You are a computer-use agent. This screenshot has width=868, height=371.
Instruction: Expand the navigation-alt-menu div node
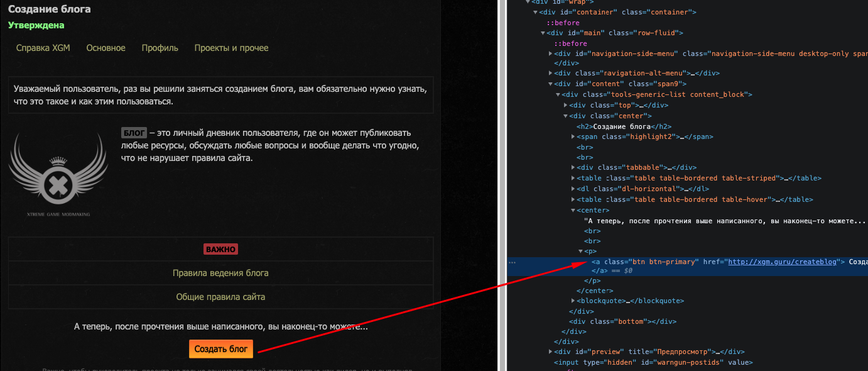coord(550,74)
